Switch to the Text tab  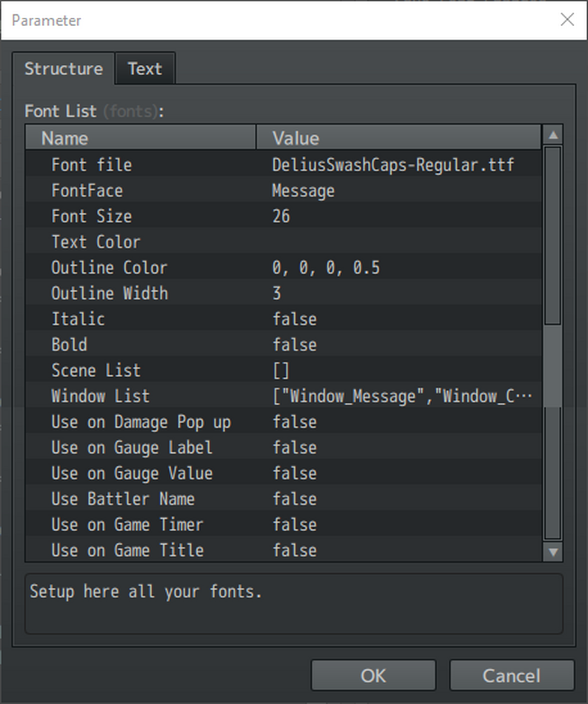pyautogui.click(x=145, y=68)
